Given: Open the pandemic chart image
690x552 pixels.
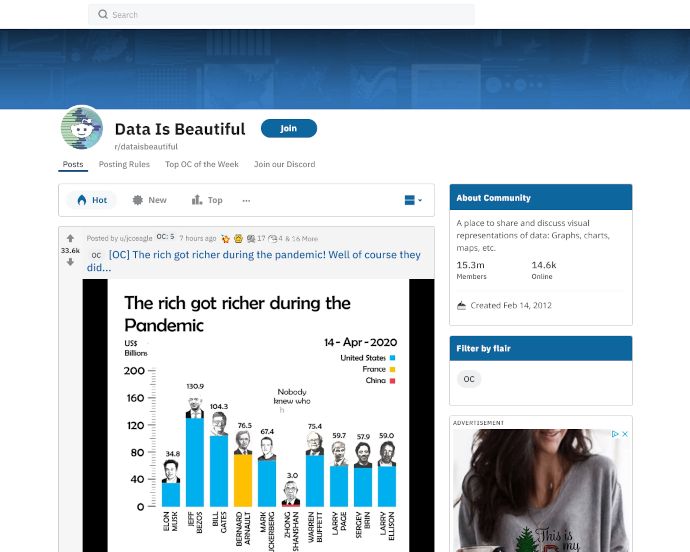Looking at the screenshot, I should click(258, 415).
